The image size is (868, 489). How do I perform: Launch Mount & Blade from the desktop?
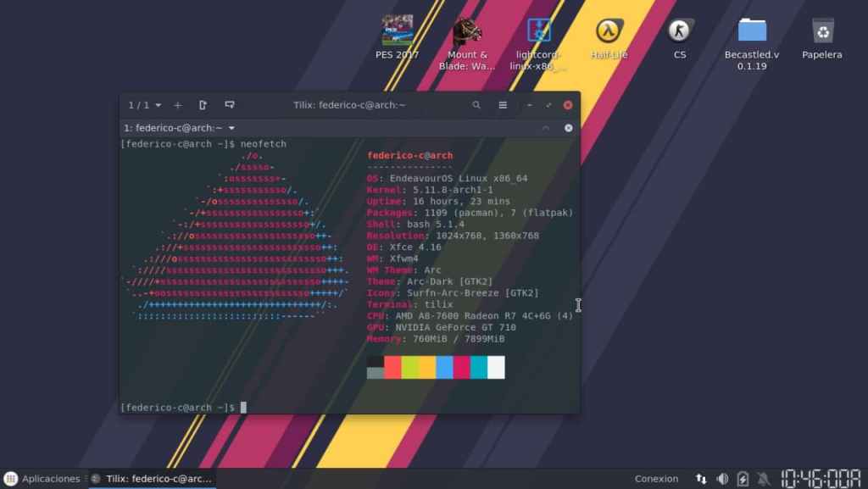point(467,34)
